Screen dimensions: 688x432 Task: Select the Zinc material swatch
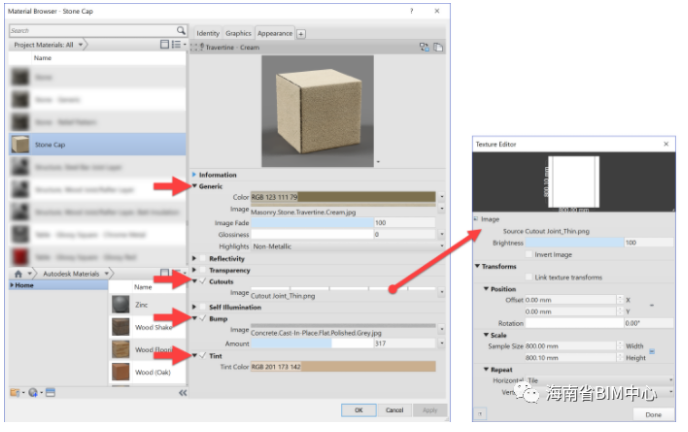pyautogui.click(x=120, y=304)
